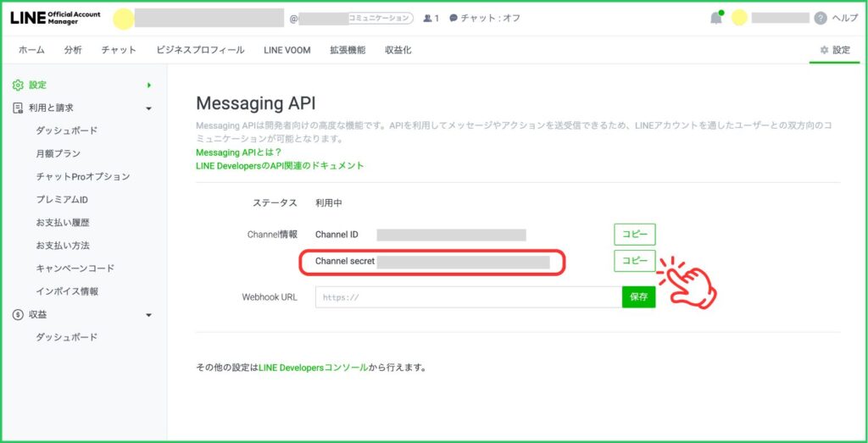Screen dimensions: 868x443
Task: Save the Webhook URL with 保存
Action: (638, 297)
